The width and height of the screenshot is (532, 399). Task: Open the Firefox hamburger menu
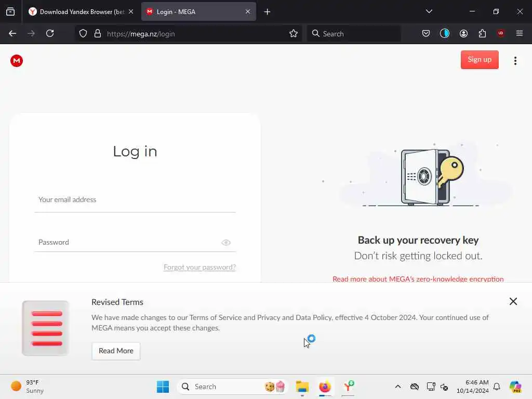[x=520, y=33]
